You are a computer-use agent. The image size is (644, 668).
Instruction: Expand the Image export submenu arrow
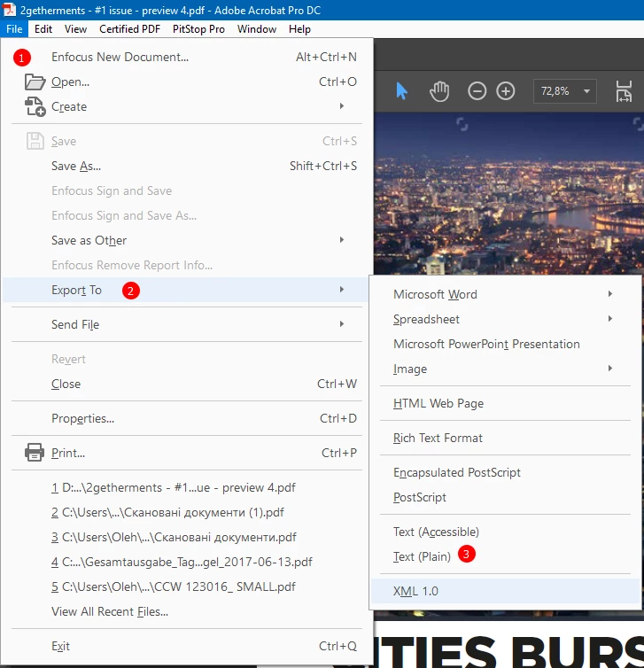(610, 369)
